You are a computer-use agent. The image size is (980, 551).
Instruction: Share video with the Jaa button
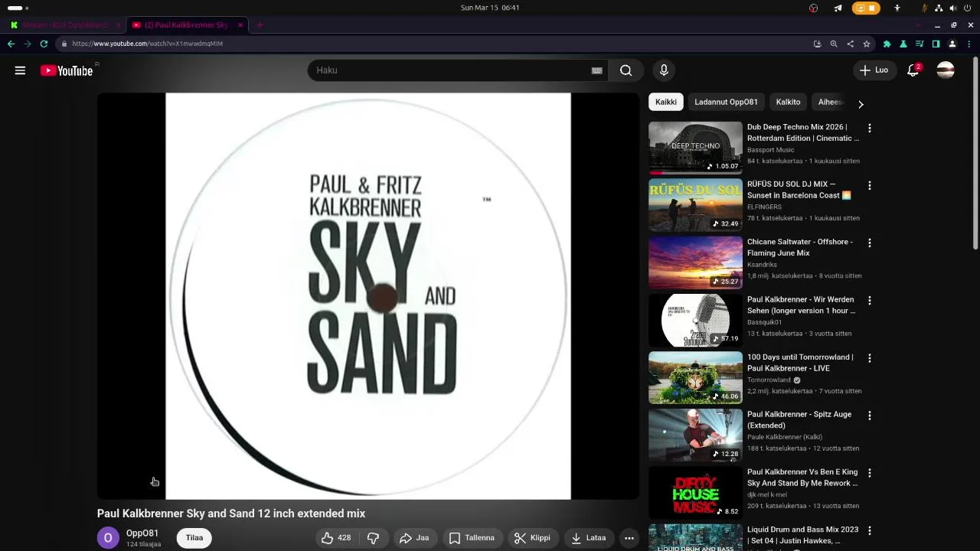[x=414, y=538]
